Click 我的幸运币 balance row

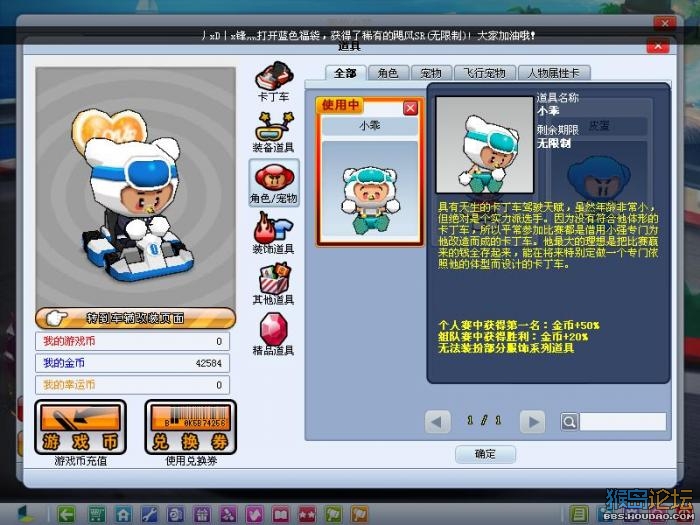coord(133,385)
